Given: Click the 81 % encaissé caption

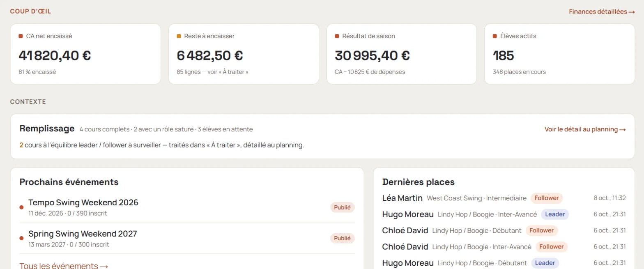Looking at the screenshot, I should pyautogui.click(x=37, y=71).
